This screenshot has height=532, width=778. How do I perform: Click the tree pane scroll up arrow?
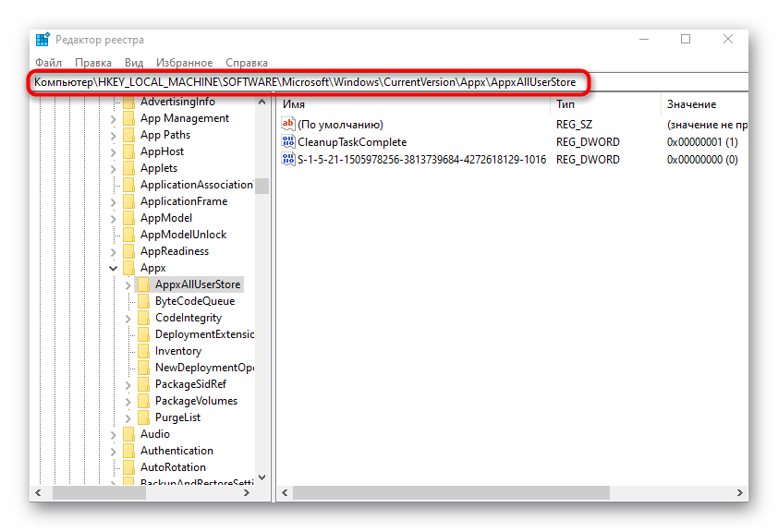coord(262,102)
